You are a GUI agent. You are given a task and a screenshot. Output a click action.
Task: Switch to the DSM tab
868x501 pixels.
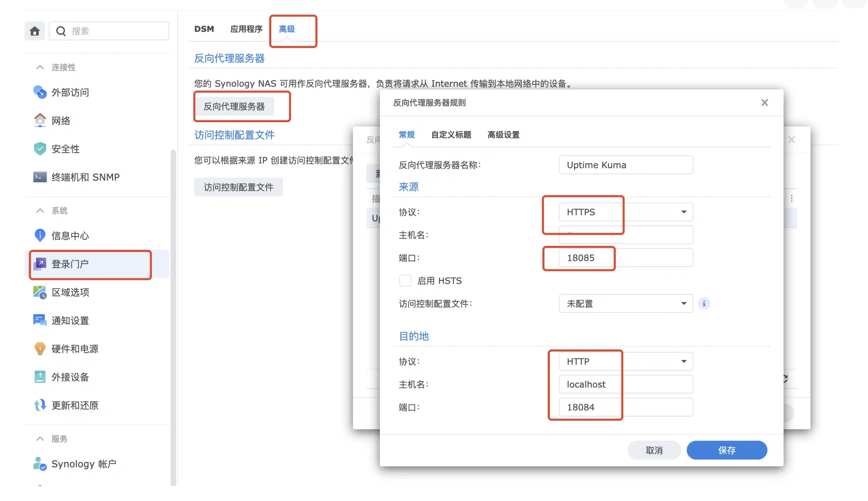[x=204, y=29]
